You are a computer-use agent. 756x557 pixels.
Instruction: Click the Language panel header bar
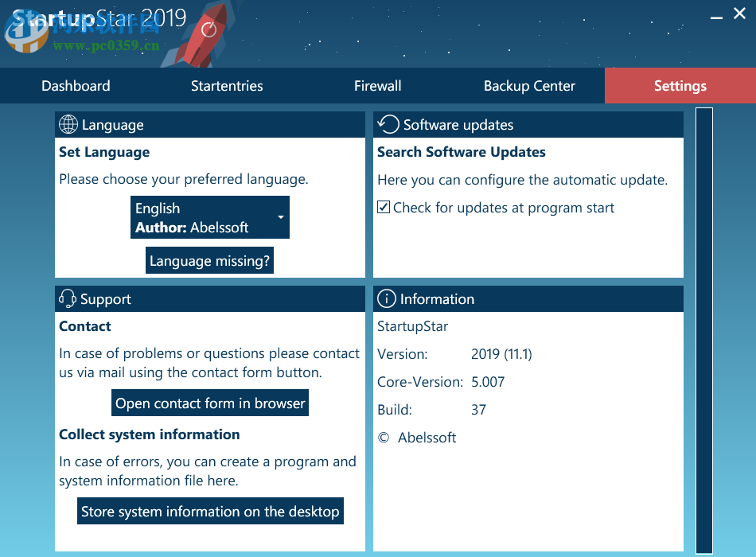tap(209, 124)
